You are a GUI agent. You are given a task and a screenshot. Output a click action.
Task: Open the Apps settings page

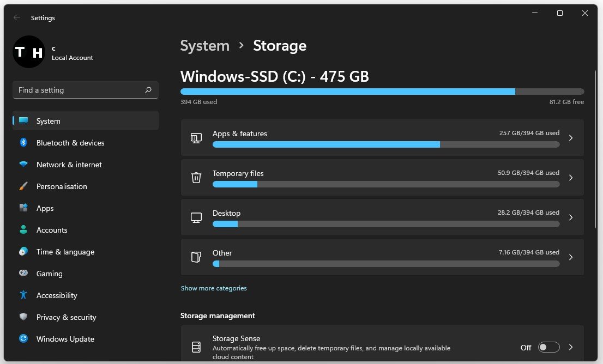[x=45, y=208]
